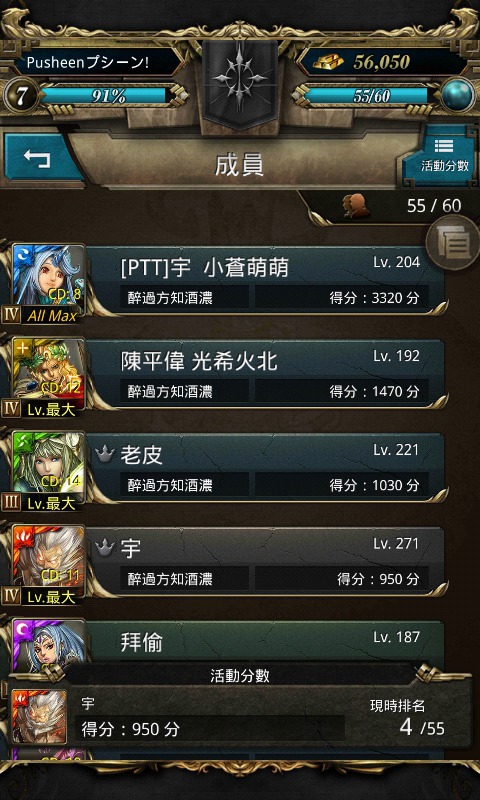The image size is (480, 800).
Task: Tap the 活動分數 panel header
Action: (240, 676)
